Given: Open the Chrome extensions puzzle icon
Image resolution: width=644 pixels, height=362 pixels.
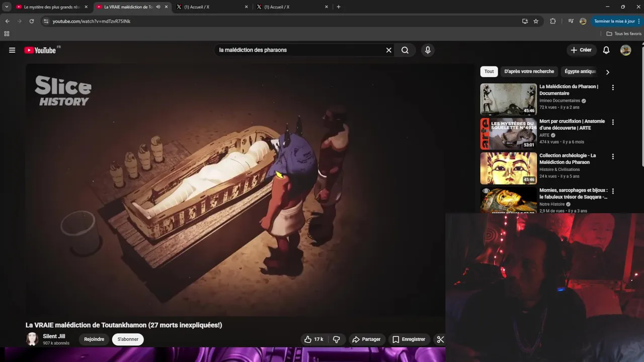Looking at the screenshot, I should [553, 21].
